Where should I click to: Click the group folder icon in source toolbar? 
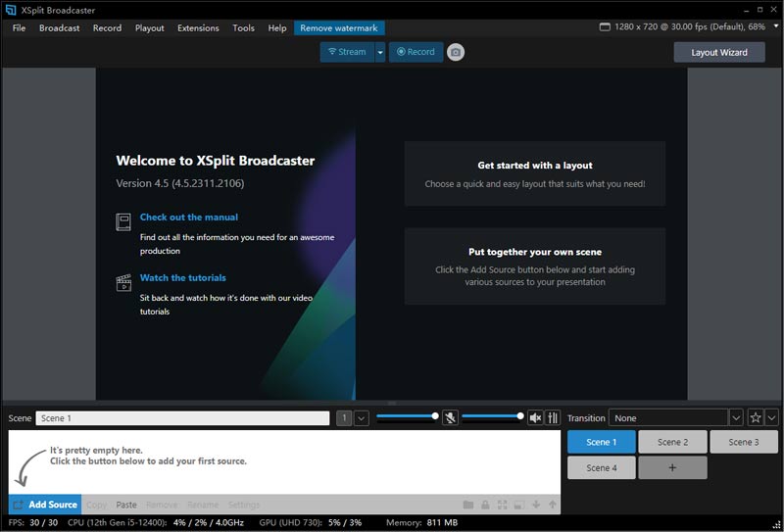pos(468,505)
